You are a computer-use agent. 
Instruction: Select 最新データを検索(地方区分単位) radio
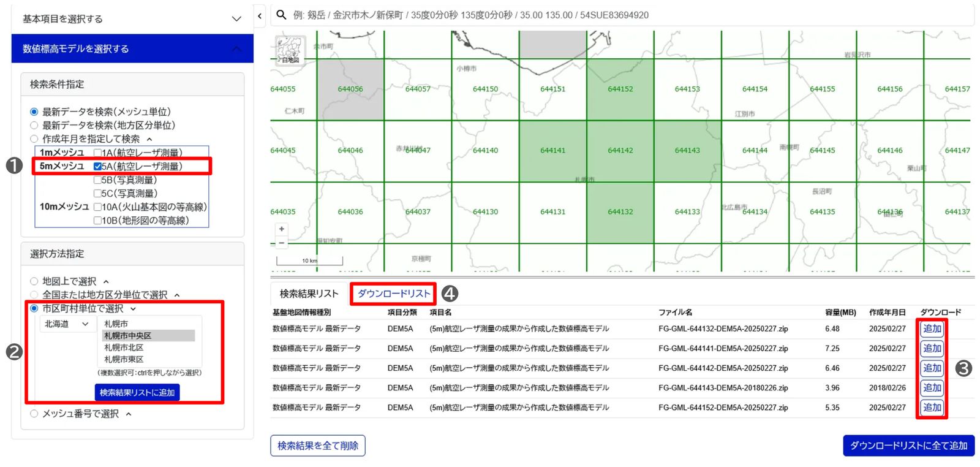(34, 125)
